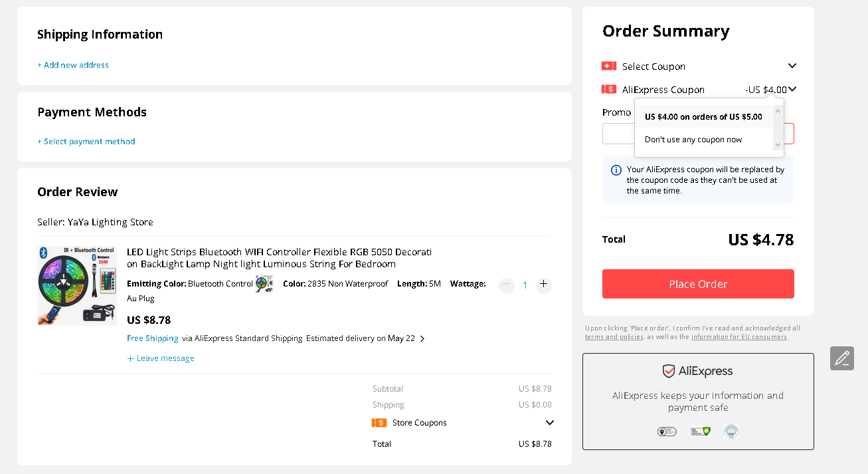Click the Seller: YaYa Lighting Store text
Image resolution: width=868 pixels, height=474 pixels.
[x=95, y=222]
